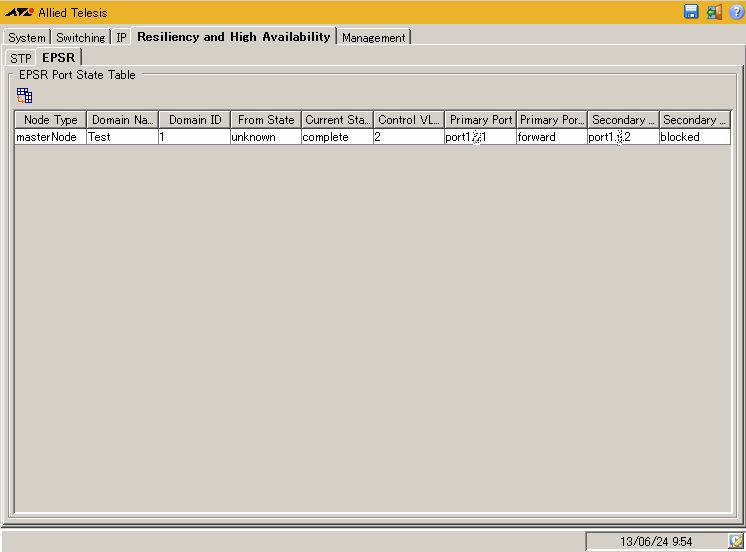Open the IP tab
Viewport: 746px width, 552px height.
(x=121, y=38)
